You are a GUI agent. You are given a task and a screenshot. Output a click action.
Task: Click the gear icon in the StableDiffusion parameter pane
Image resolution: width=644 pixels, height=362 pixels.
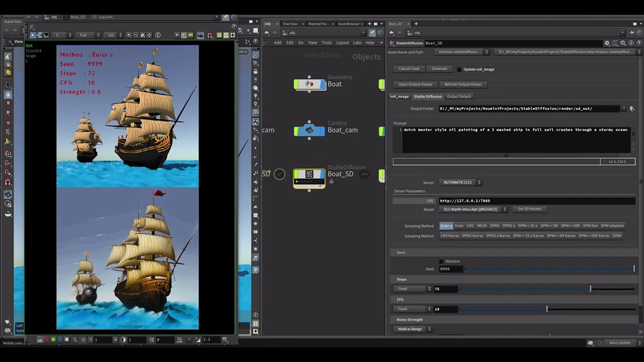pos(607,43)
